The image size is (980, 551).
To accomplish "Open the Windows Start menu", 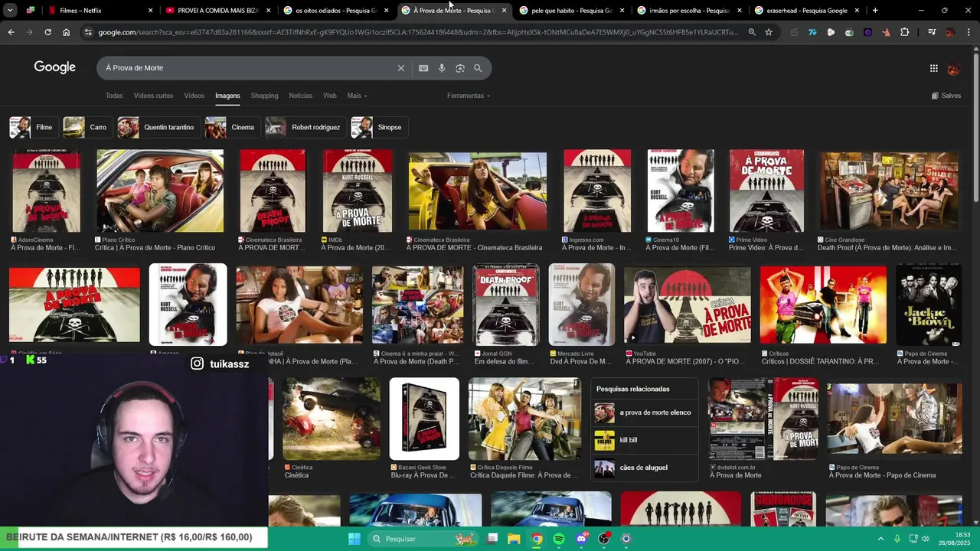I will click(x=354, y=539).
